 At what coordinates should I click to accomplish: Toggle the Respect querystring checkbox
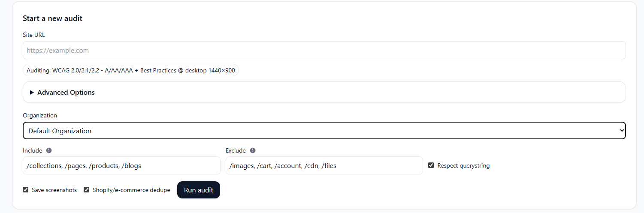pos(431,165)
